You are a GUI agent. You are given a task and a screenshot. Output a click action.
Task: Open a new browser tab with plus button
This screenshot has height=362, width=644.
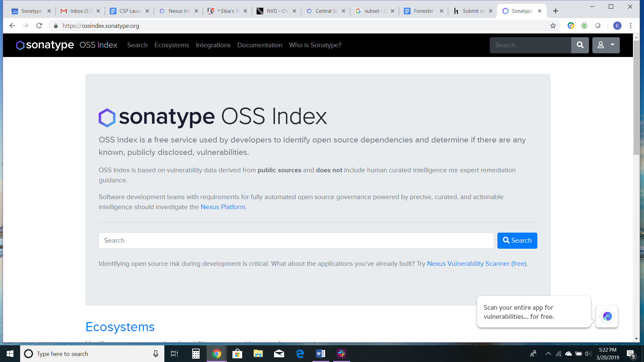click(x=555, y=11)
